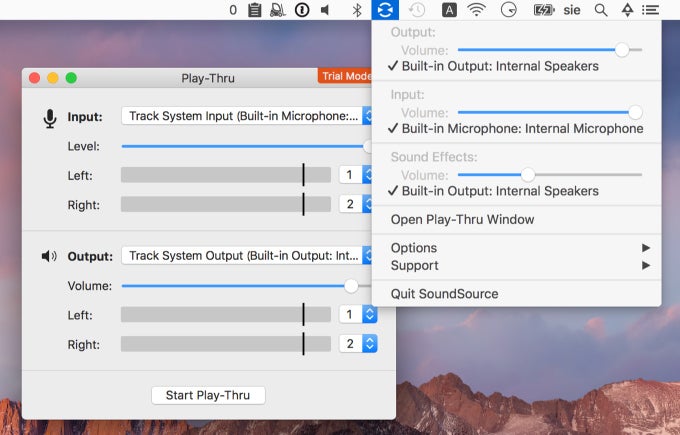Screen dimensions: 680x435
Task: Open the sie user menu
Action: [x=572, y=10]
